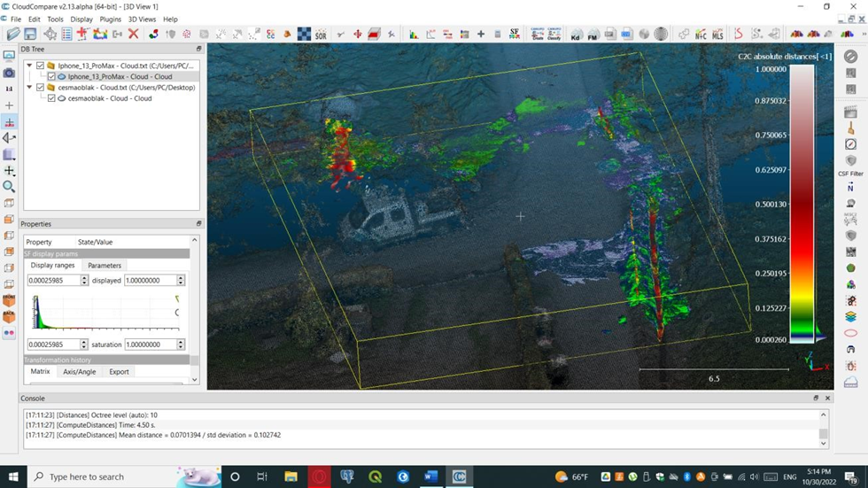Uncheck cesmaoblak - Cloud.txt folder checkbox
868x488 pixels.
(x=40, y=88)
